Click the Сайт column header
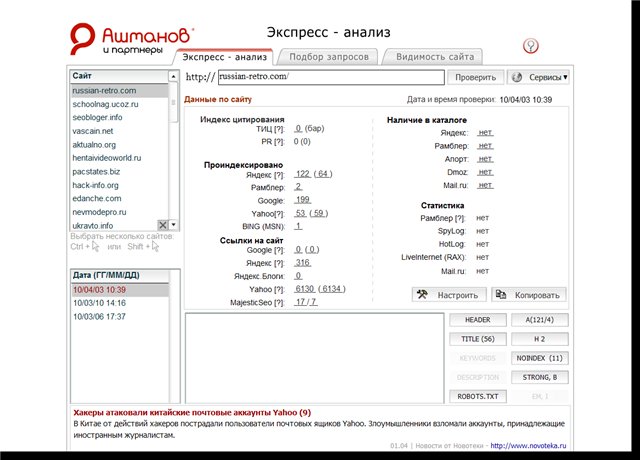640x460 pixels. (119, 76)
